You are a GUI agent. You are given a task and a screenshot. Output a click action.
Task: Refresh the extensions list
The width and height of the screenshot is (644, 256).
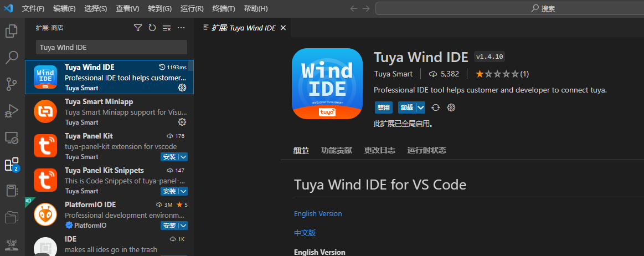coord(152,28)
